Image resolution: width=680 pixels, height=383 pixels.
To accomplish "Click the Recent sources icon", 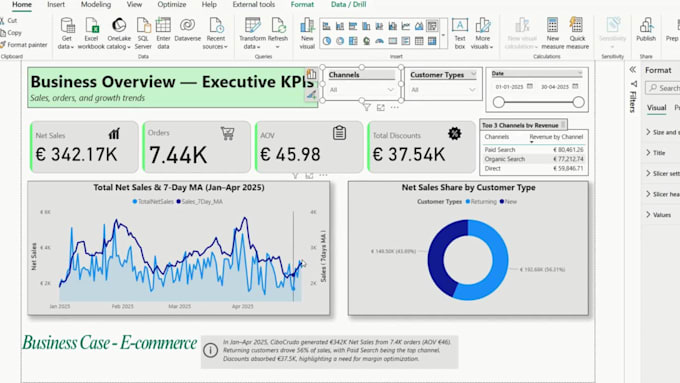I will 216,26.
